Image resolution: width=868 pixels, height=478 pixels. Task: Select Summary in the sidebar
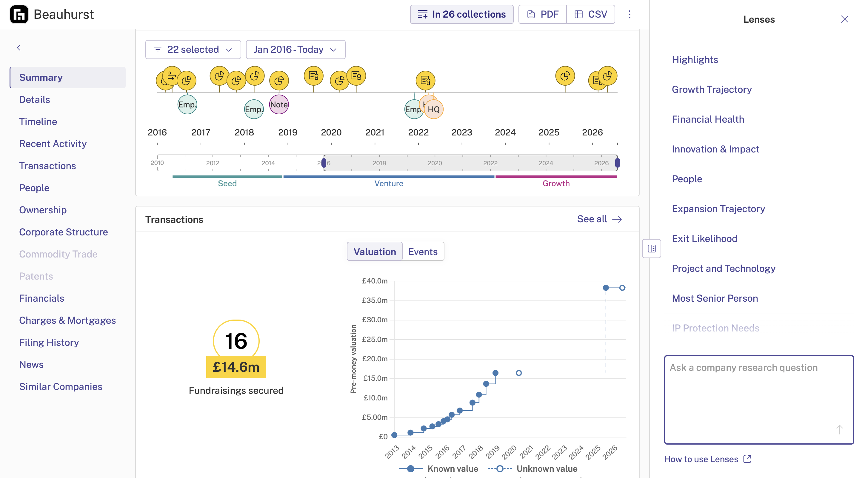(x=68, y=78)
